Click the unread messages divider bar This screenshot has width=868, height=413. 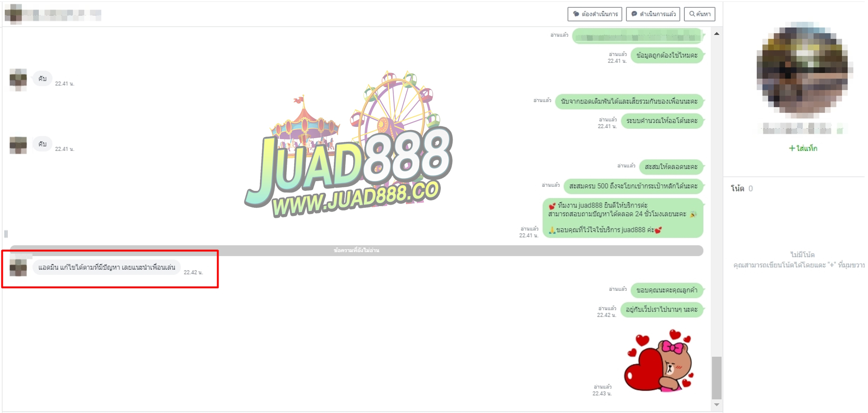[x=356, y=250]
